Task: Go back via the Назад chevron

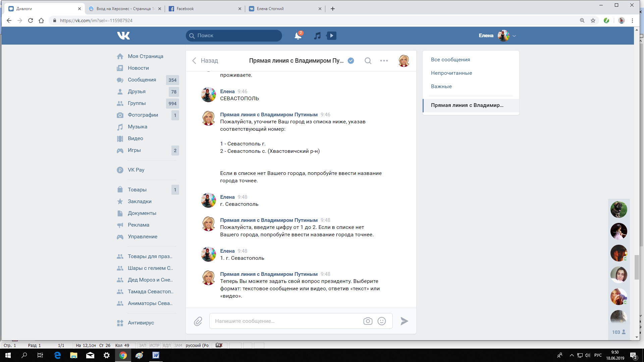Action: click(x=194, y=61)
